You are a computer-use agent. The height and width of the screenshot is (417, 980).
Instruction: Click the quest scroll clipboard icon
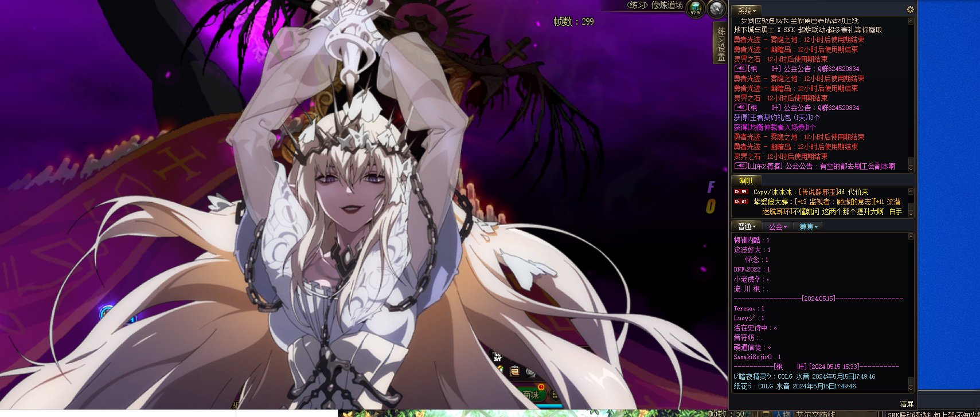515,371
